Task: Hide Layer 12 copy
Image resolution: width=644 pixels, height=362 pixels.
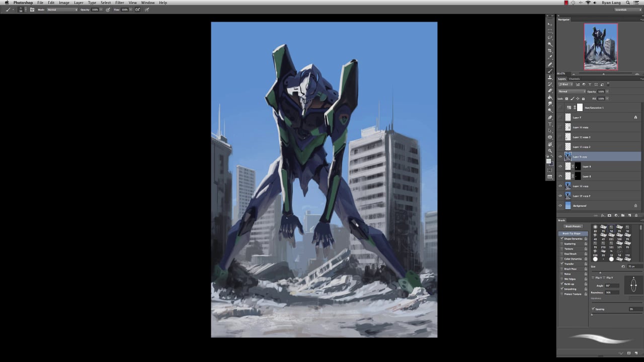Action: [x=560, y=186]
